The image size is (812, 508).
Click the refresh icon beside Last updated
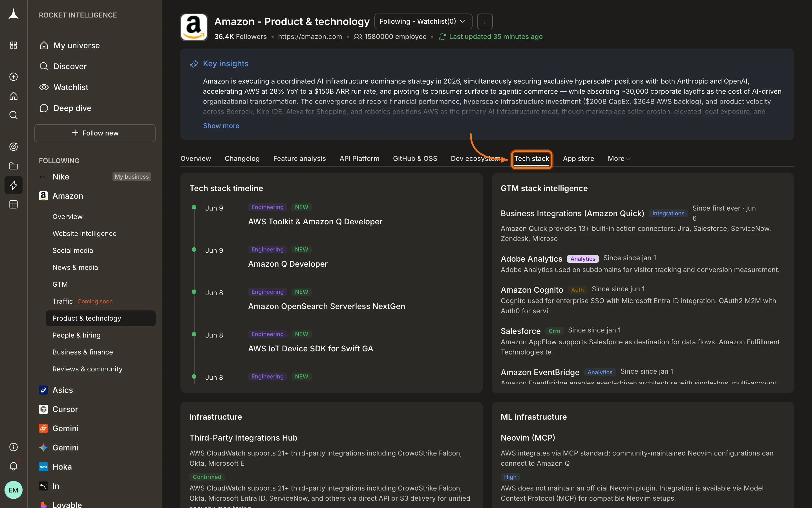pos(442,37)
